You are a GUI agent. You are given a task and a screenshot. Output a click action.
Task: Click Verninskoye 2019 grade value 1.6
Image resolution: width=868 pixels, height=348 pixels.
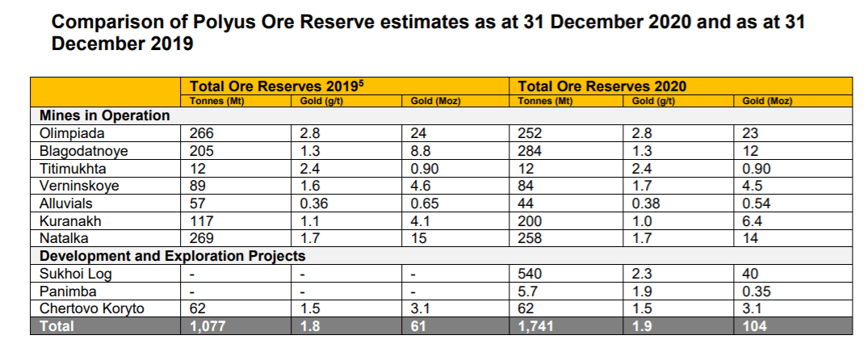tap(309, 186)
